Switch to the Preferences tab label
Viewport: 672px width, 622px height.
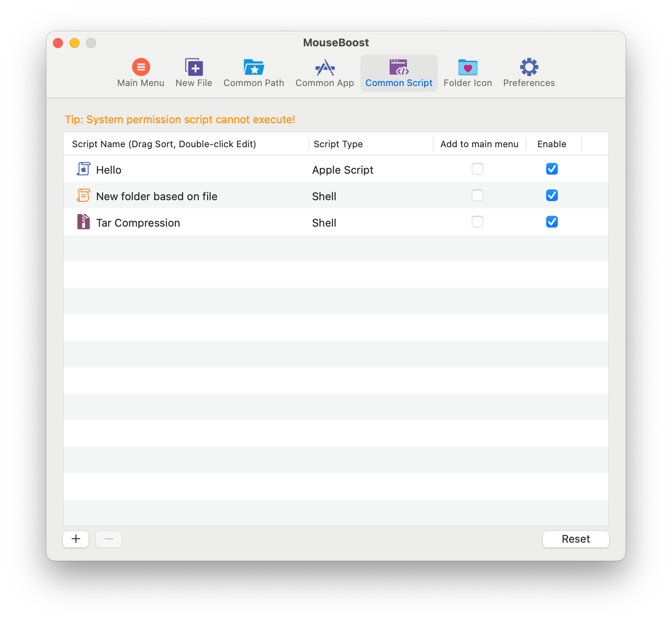(529, 83)
